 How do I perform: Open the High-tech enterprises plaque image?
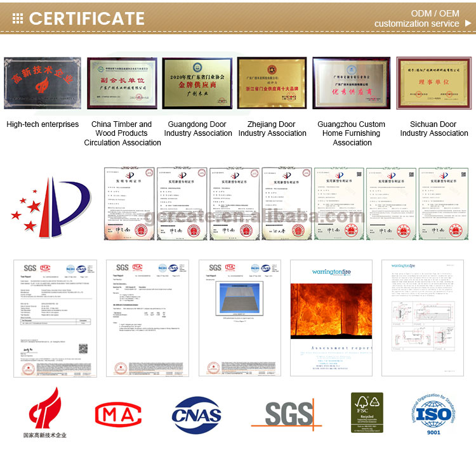[43, 83]
